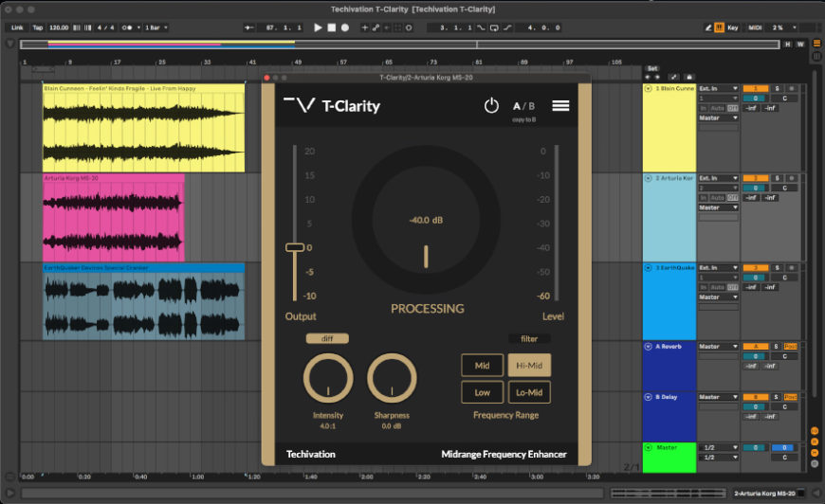This screenshot has width=825, height=504.
Task: Select the Mid frequency range
Action: pos(482,366)
